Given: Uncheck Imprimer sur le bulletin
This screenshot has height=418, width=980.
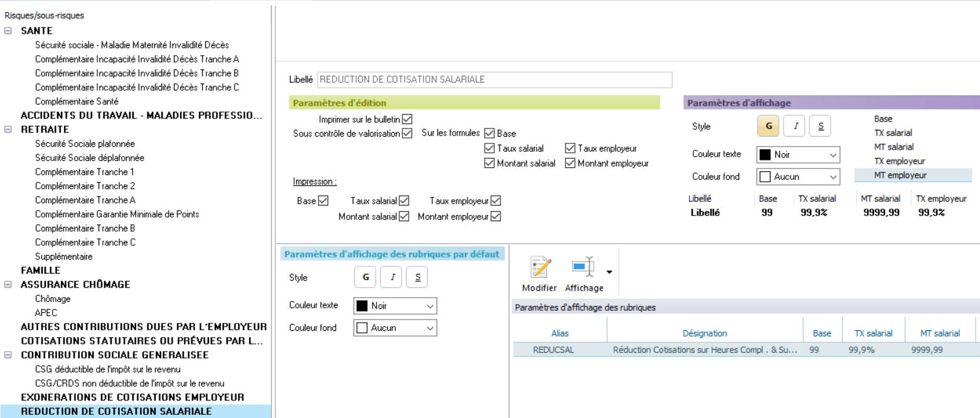Looking at the screenshot, I should (x=407, y=119).
